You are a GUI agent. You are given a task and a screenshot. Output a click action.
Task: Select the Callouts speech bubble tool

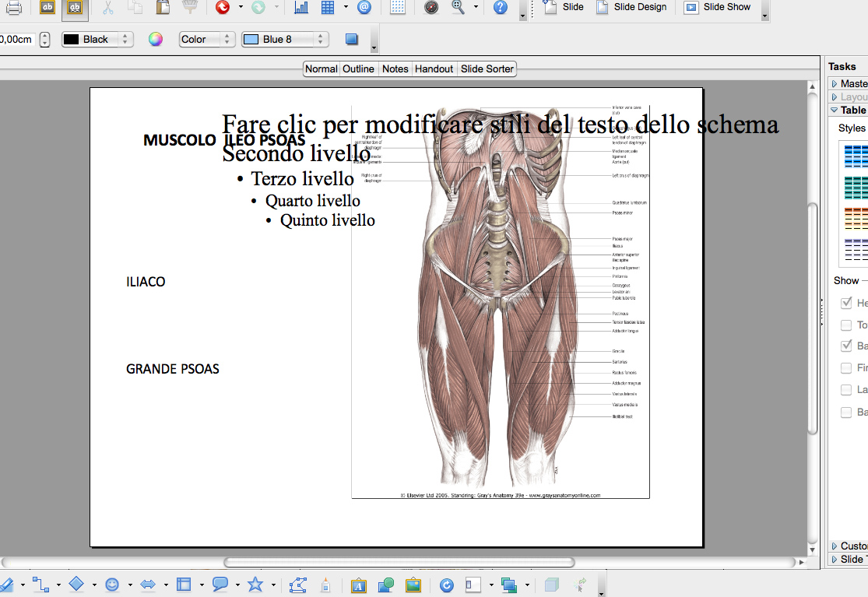click(x=220, y=585)
